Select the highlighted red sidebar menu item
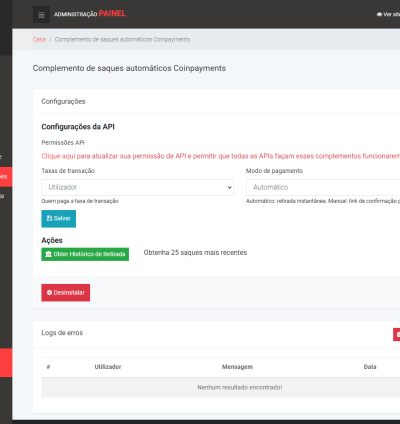The image size is (400, 424). [6, 177]
